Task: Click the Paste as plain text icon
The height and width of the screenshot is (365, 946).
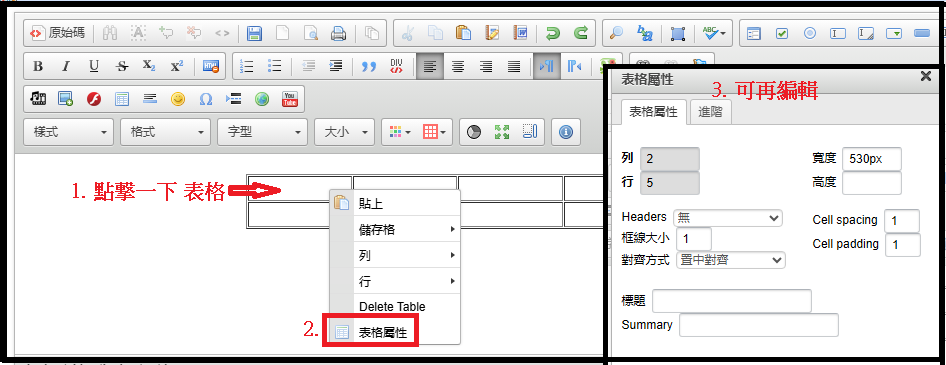Action: pos(492,33)
